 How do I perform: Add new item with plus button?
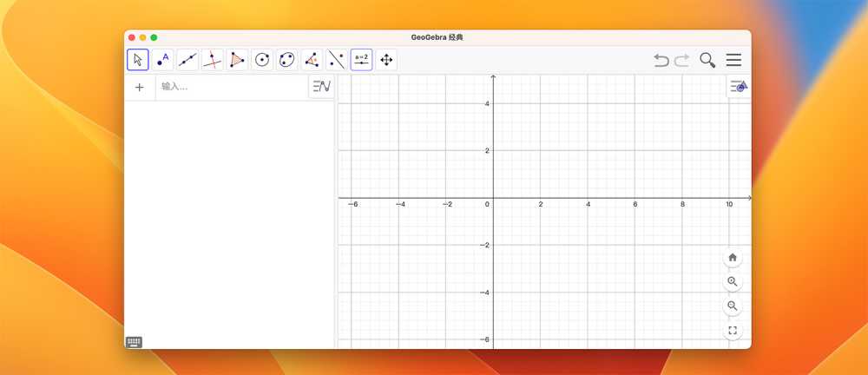coord(140,87)
